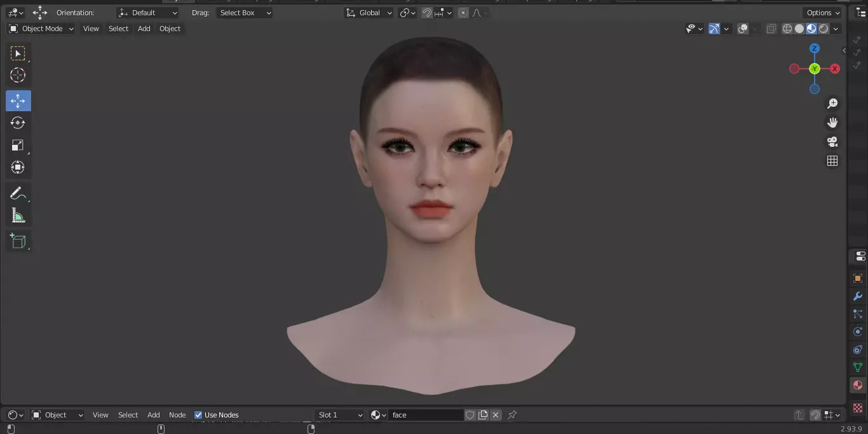This screenshot has height=434, width=868.
Task: Open the Texture properties checker tab
Action: 858,407
